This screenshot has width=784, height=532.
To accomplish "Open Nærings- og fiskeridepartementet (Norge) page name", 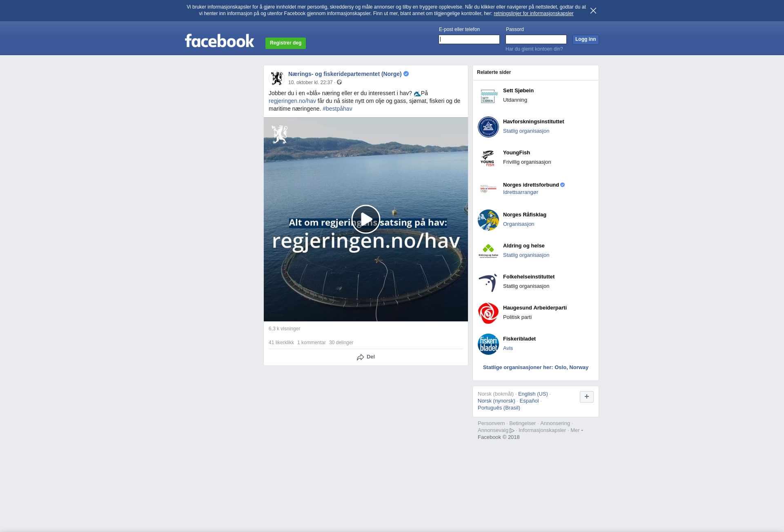I will (345, 74).
